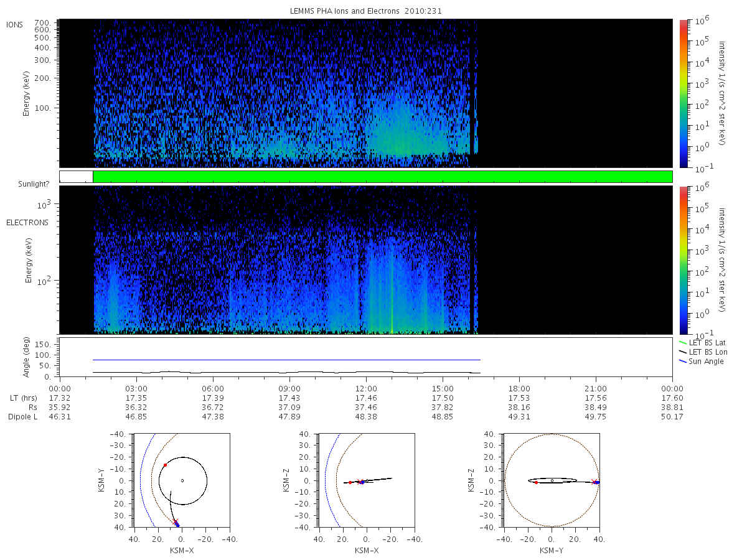The height and width of the screenshot is (560, 747).
Task: Click the red dot in the KSM-X KSM-Y orbit plot
Action: (x=165, y=465)
